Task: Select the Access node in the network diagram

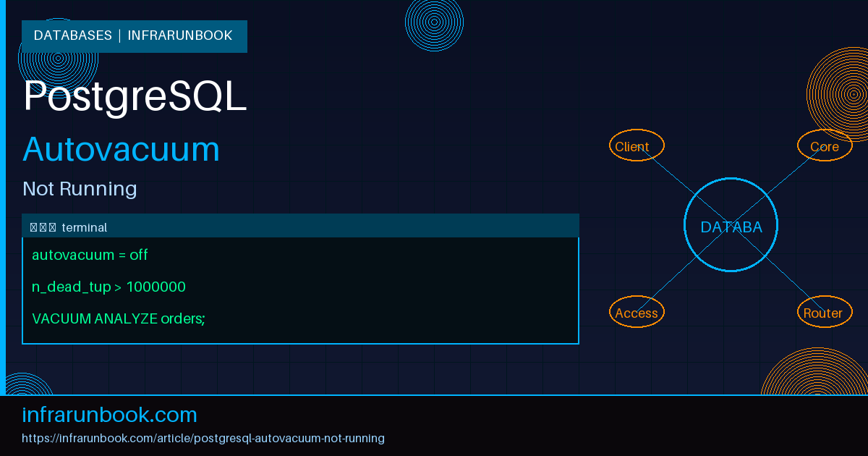Action: [x=637, y=313]
